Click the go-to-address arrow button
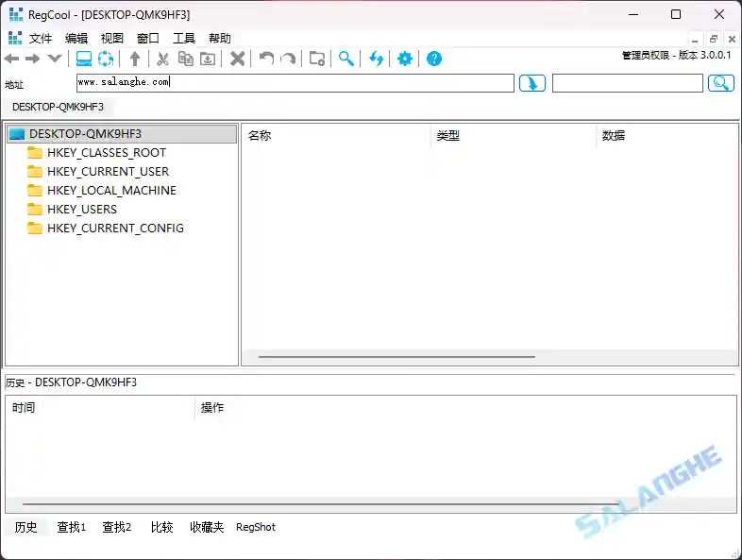742x560 pixels. [x=532, y=83]
